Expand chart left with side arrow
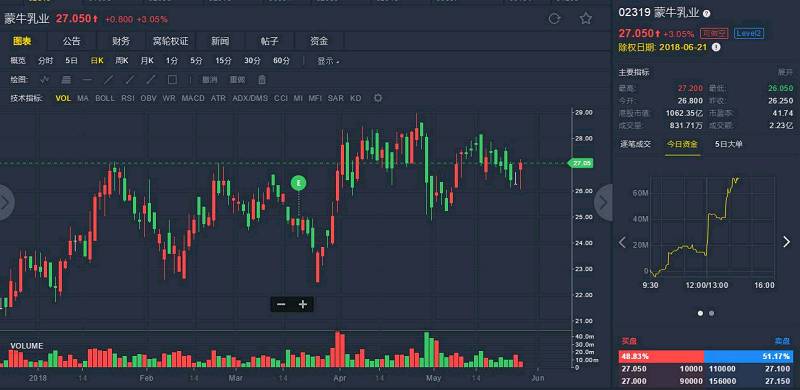800x390 pixels. (x=6, y=203)
